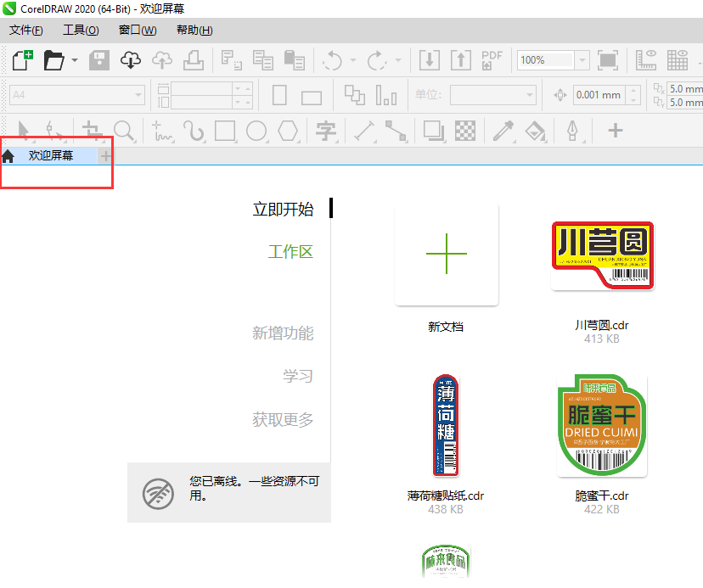Select the Connector tool
This screenshot has height=588, width=703.
pyautogui.click(x=396, y=131)
